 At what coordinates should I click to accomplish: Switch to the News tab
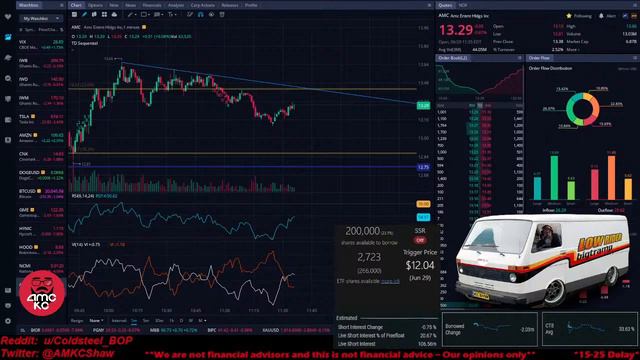(x=131, y=5)
